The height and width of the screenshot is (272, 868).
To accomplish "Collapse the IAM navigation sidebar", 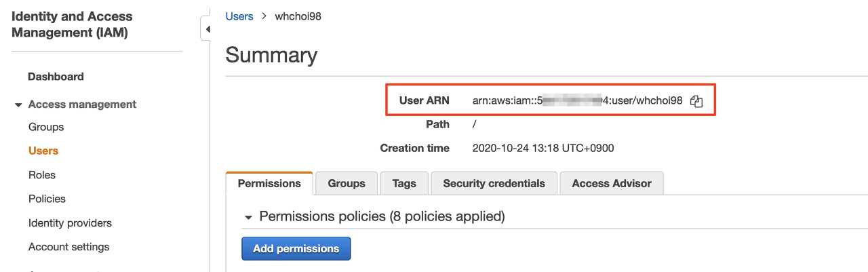I will pyautogui.click(x=207, y=29).
